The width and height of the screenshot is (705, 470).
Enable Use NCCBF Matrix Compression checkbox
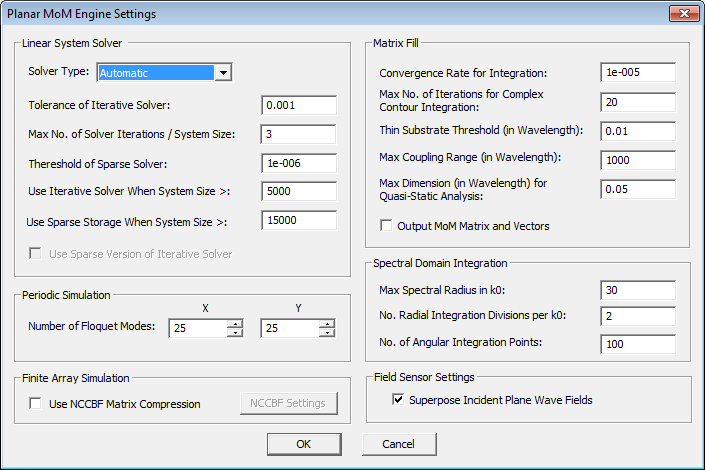pos(36,404)
